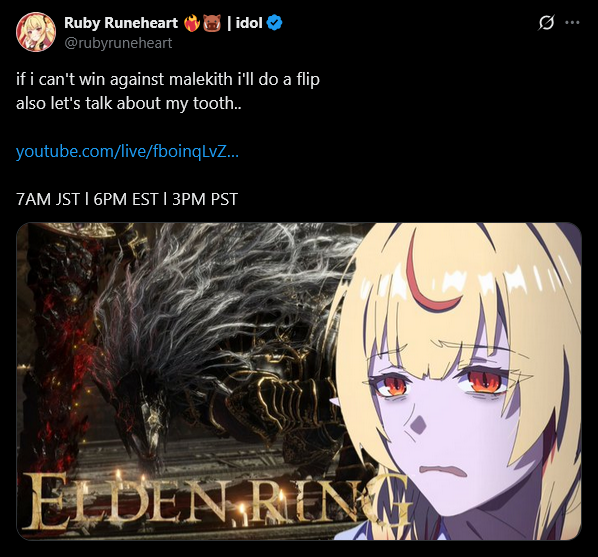598x557 pixels.
Task: Follow the youtube.com/live stream link
Action: tap(127, 151)
